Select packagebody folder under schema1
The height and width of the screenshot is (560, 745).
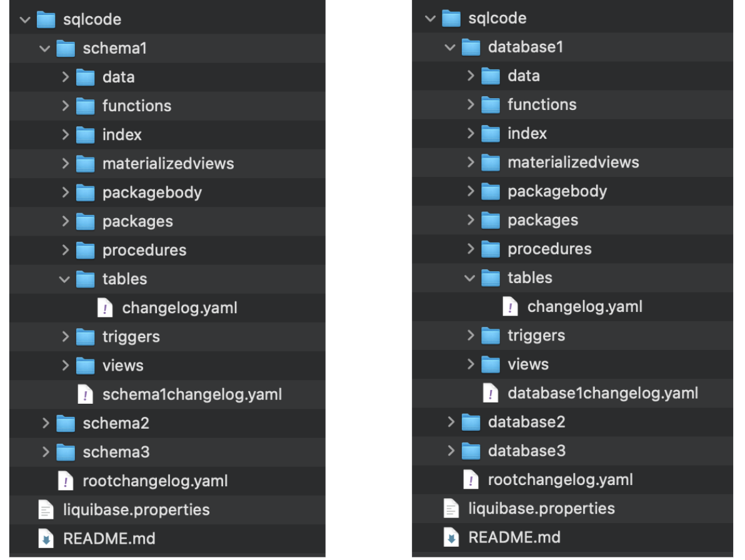tap(152, 192)
